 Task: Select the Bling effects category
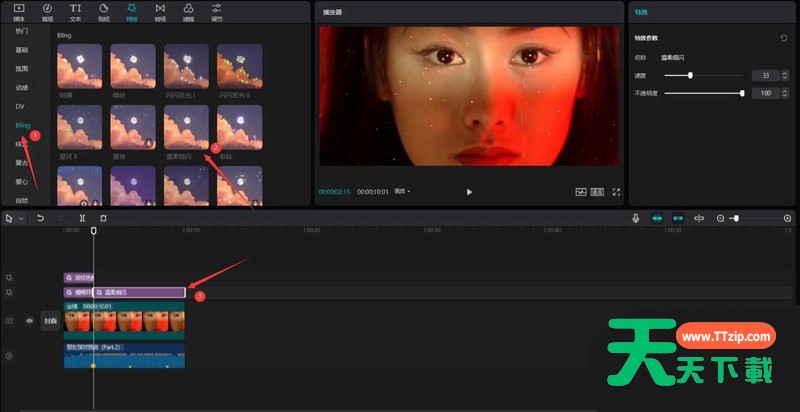pyautogui.click(x=22, y=125)
